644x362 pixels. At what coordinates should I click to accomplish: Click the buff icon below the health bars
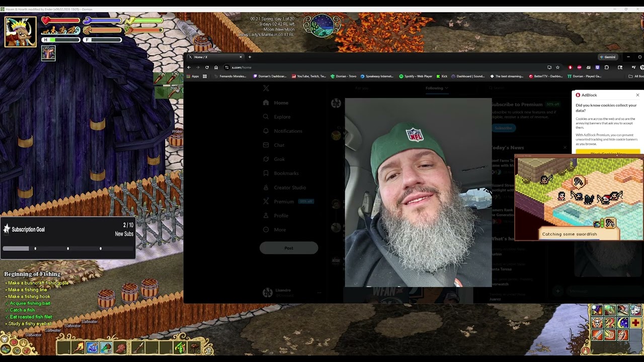pyautogui.click(x=48, y=53)
